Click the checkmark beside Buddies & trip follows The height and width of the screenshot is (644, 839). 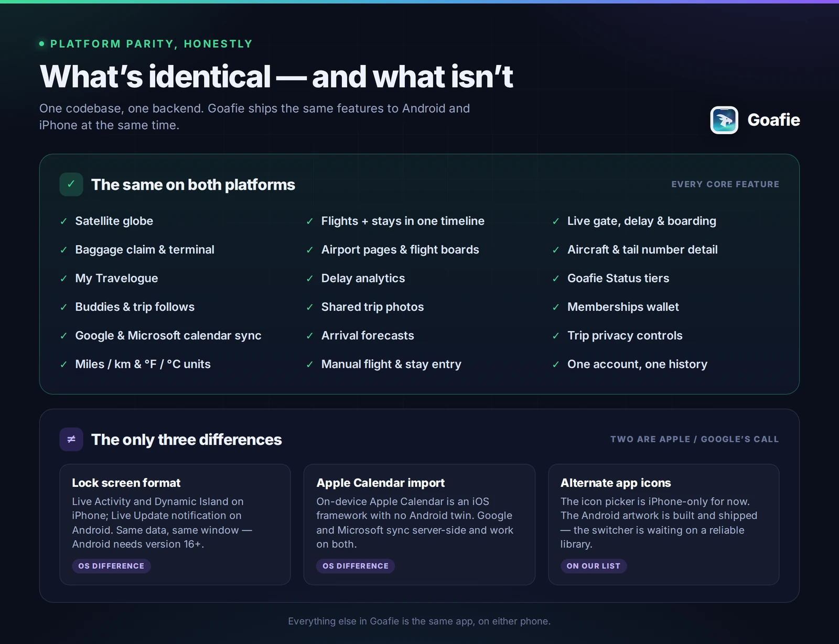(x=63, y=307)
